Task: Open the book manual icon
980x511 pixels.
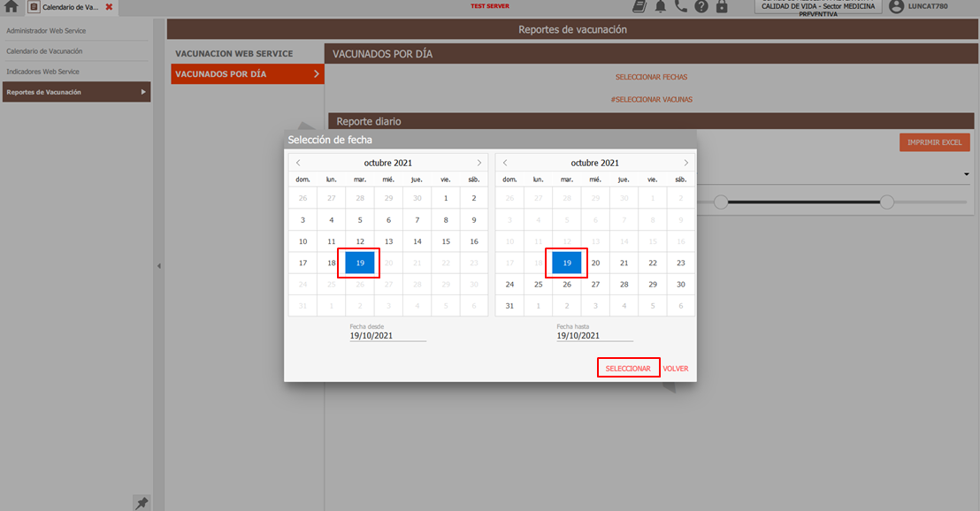Action: tap(640, 6)
